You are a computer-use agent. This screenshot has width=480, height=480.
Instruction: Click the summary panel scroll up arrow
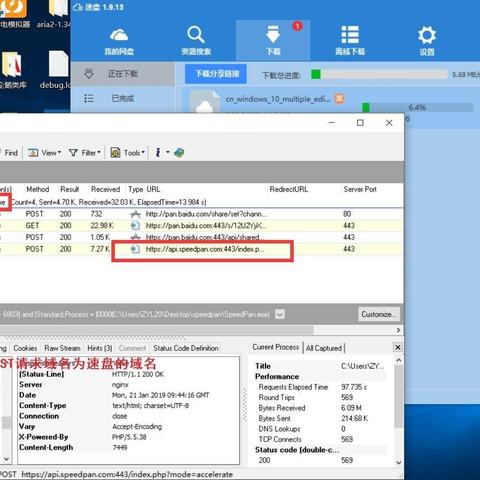398,360
